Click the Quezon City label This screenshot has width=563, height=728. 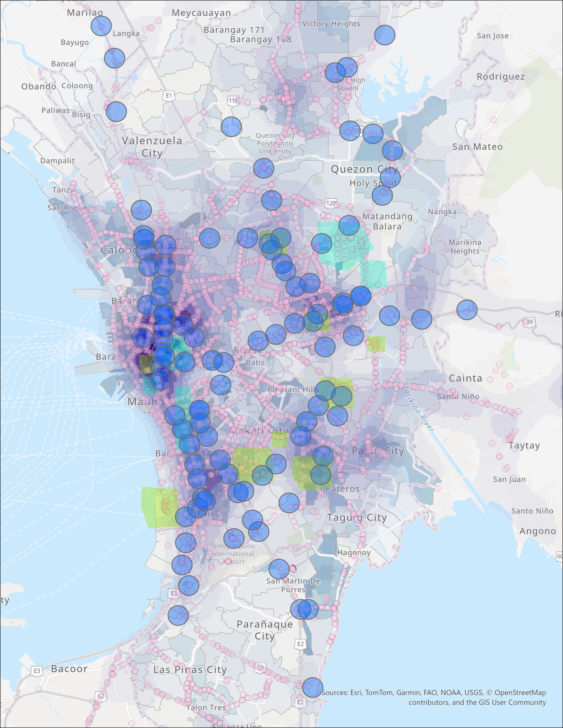coord(365,169)
